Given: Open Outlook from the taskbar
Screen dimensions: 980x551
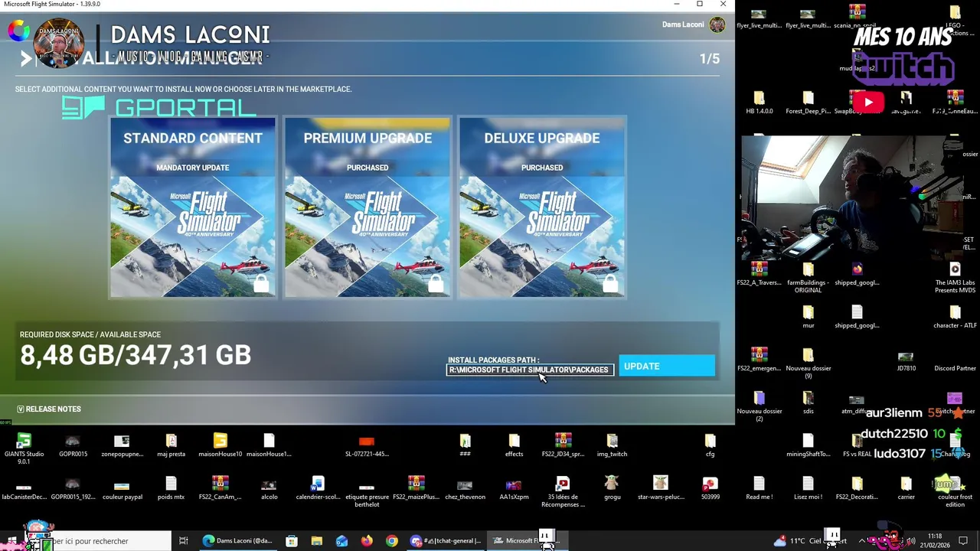Looking at the screenshot, I should coord(342,541).
